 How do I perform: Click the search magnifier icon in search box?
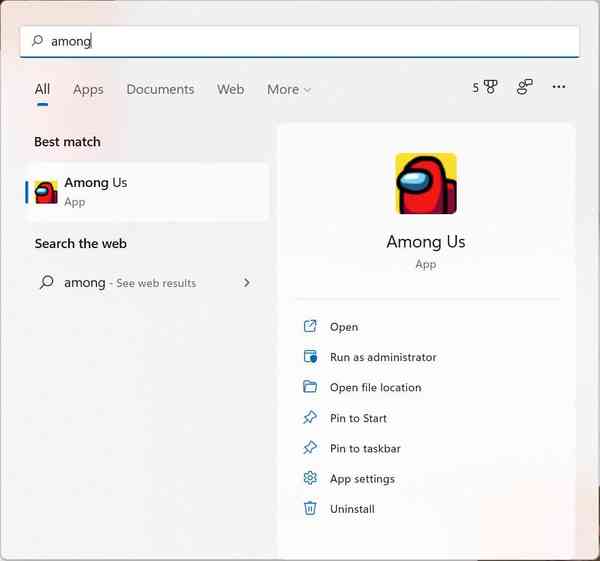point(37,40)
